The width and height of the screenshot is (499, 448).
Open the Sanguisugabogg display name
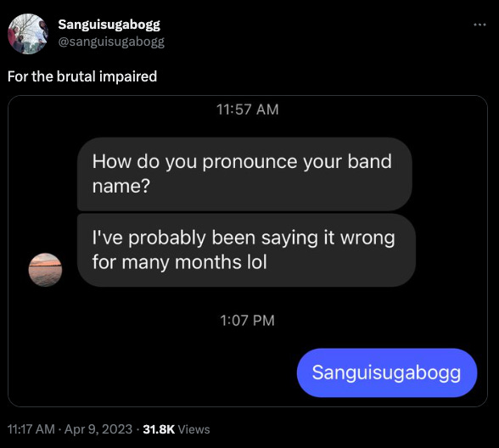[x=109, y=25]
